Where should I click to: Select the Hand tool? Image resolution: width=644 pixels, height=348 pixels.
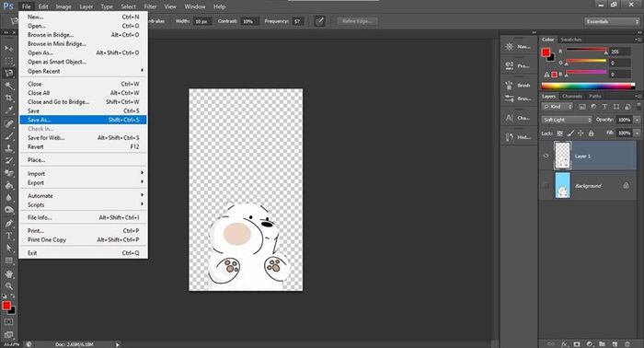[x=8, y=273]
